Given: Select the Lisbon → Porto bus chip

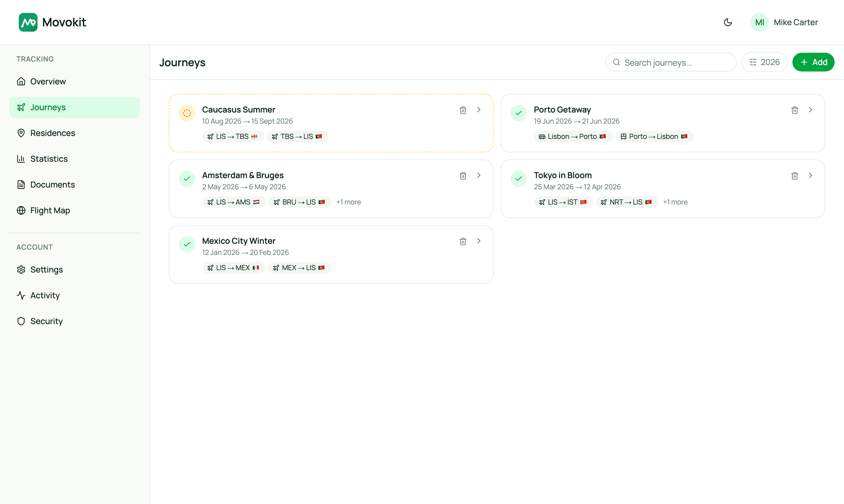Looking at the screenshot, I should pyautogui.click(x=573, y=137).
